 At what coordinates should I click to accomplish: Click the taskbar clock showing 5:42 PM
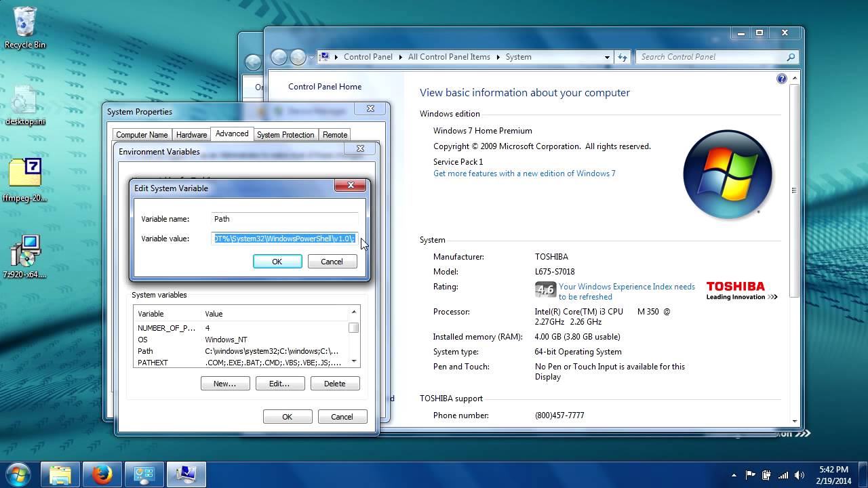pos(833,475)
